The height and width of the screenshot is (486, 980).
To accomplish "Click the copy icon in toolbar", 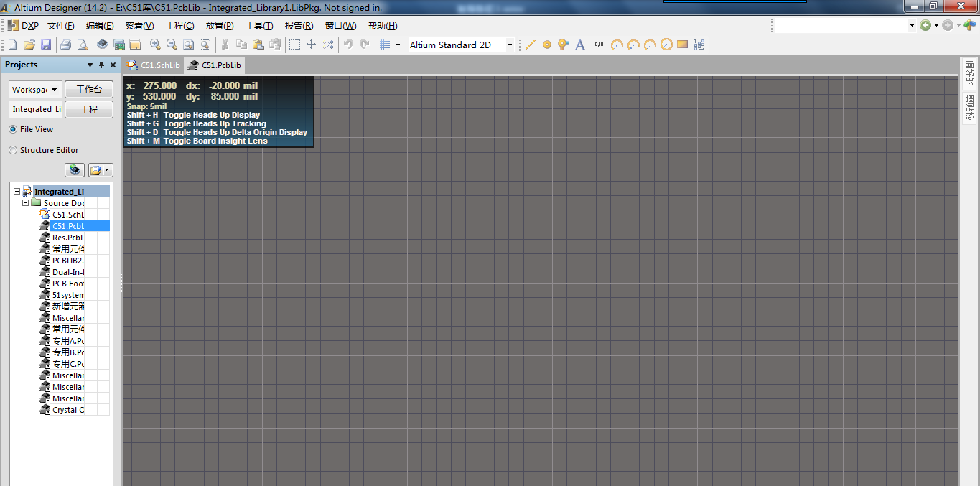I will click(x=241, y=45).
